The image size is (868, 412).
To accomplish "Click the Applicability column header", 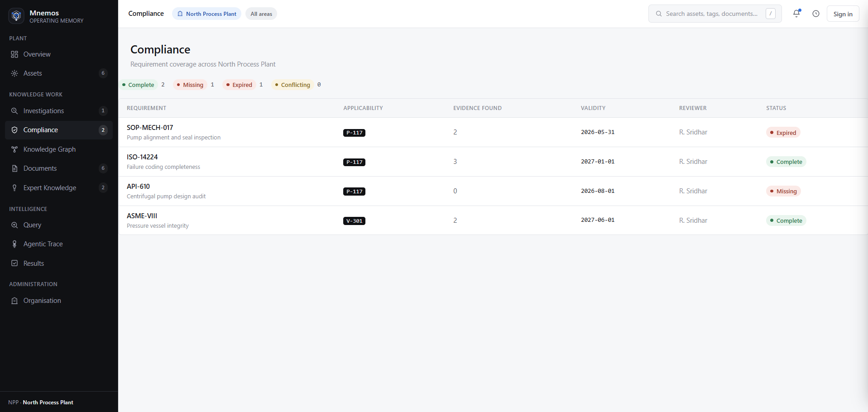I will click(x=363, y=108).
